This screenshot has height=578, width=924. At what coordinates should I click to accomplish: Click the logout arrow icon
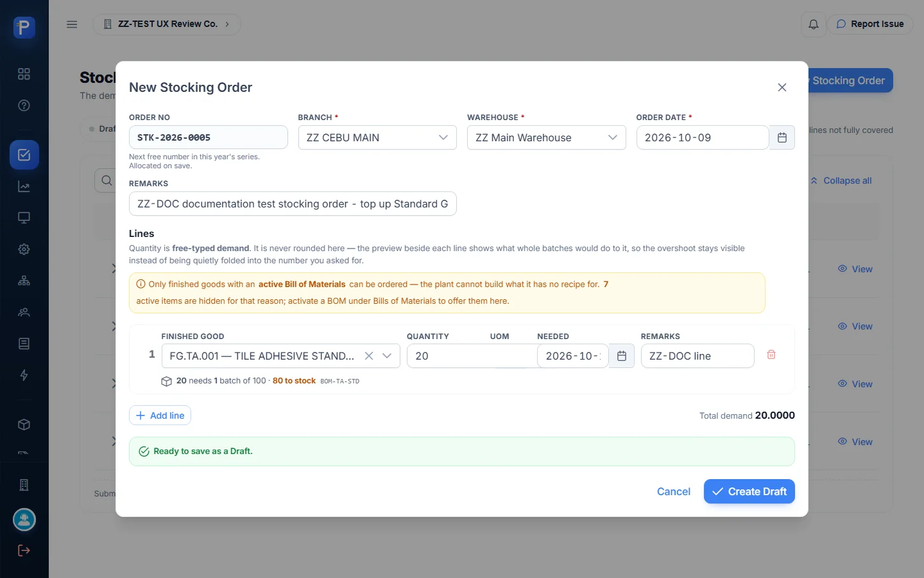[24, 550]
